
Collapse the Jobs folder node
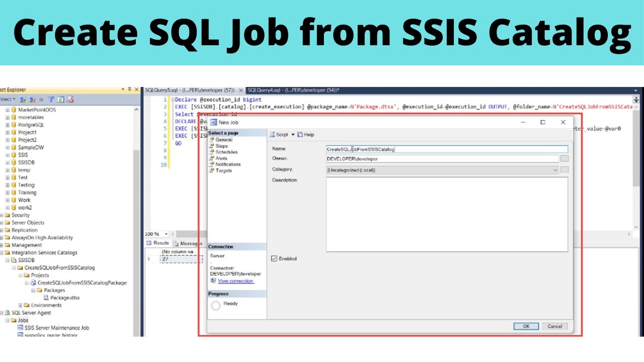click(x=7, y=320)
